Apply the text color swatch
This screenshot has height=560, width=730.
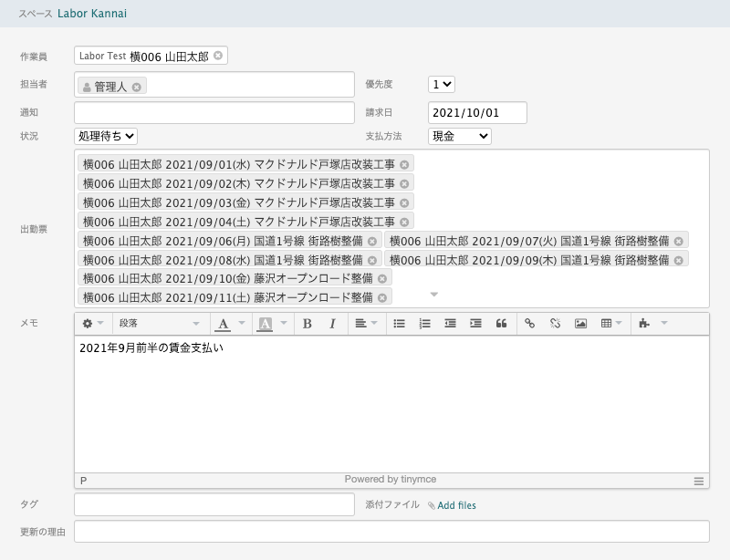coord(223,324)
